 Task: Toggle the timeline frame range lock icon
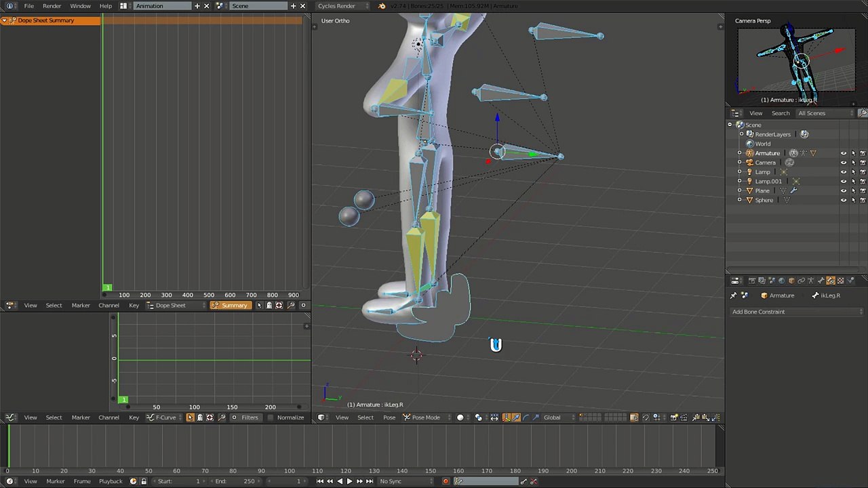pyautogui.click(x=144, y=481)
